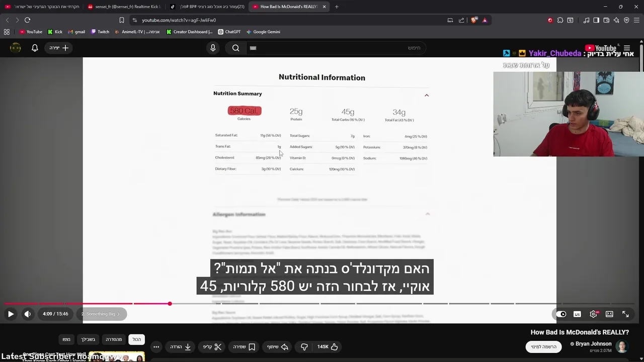The width and height of the screenshot is (644, 362).
Task: Open the YouTube hamburger guide menu
Action: [x=627, y=48]
